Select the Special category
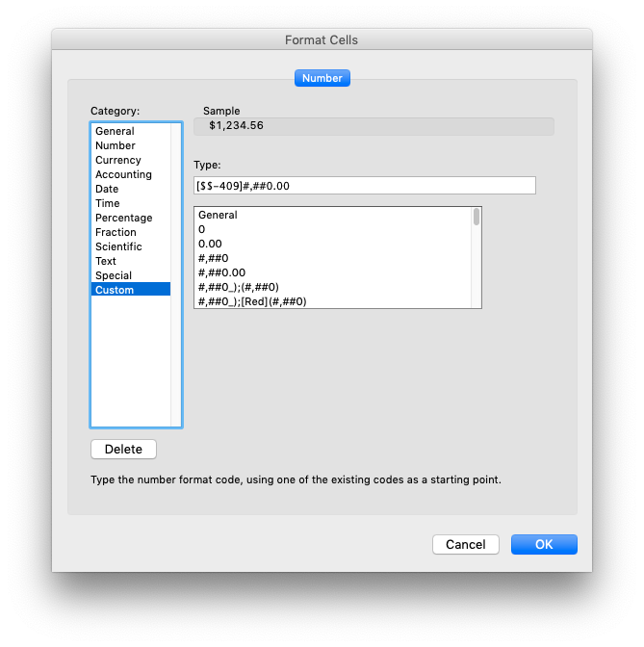The height and width of the screenshot is (647, 644). point(130,275)
